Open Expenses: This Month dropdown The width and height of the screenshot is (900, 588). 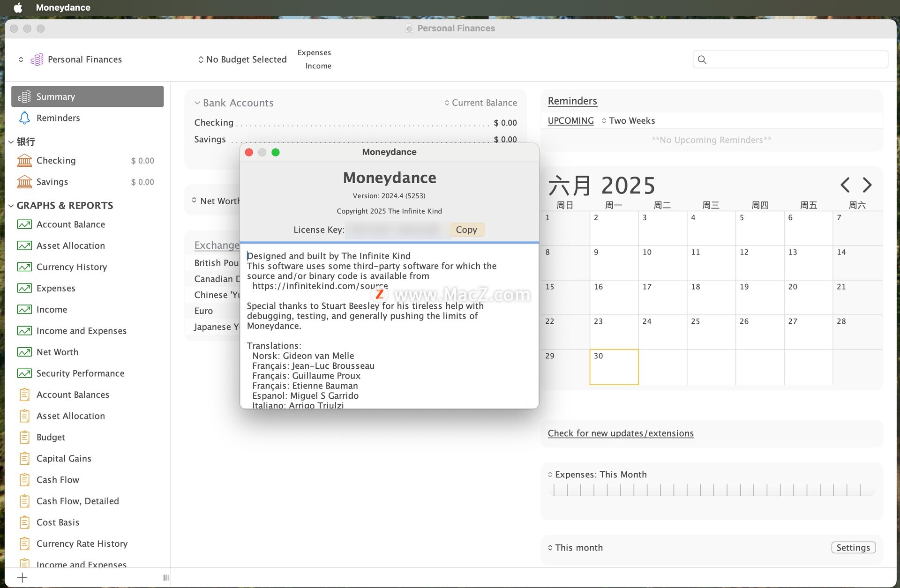[597, 474]
